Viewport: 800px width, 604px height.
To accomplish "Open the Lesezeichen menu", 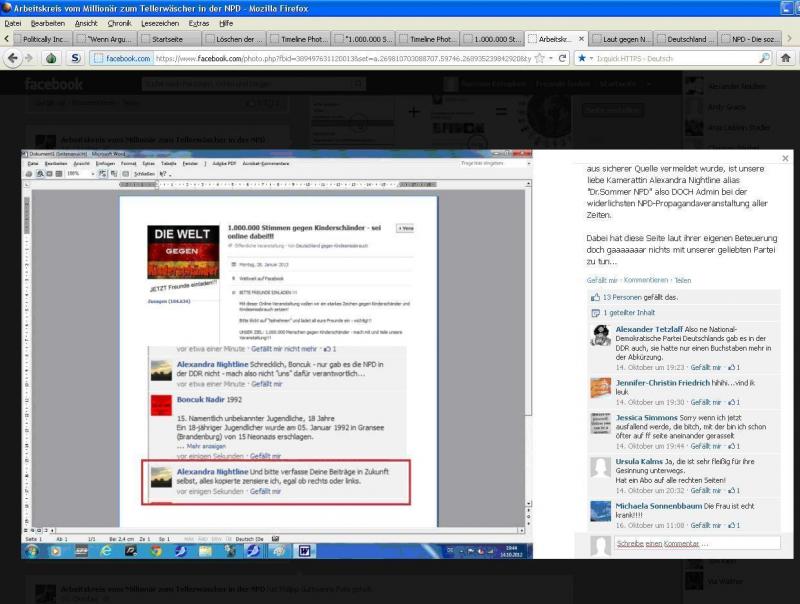I will tap(161, 22).
